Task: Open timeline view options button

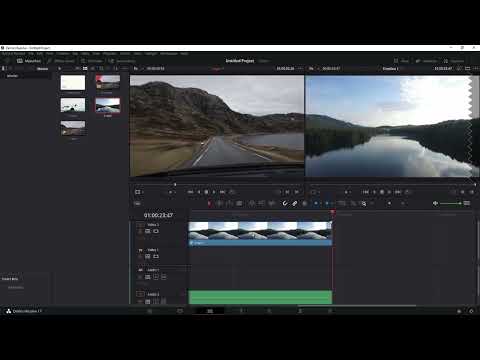Action: click(137, 203)
